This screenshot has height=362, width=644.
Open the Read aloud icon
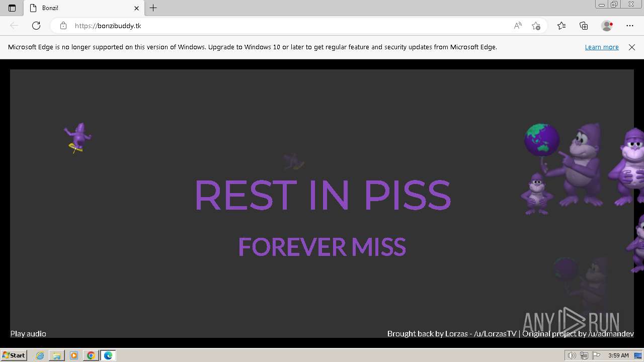point(518,26)
